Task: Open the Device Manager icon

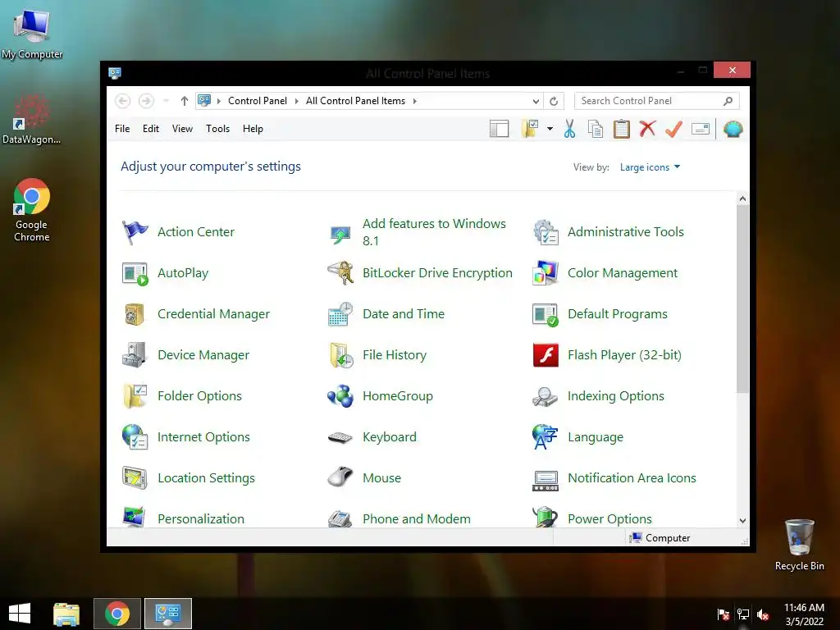Action: (135, 355)
